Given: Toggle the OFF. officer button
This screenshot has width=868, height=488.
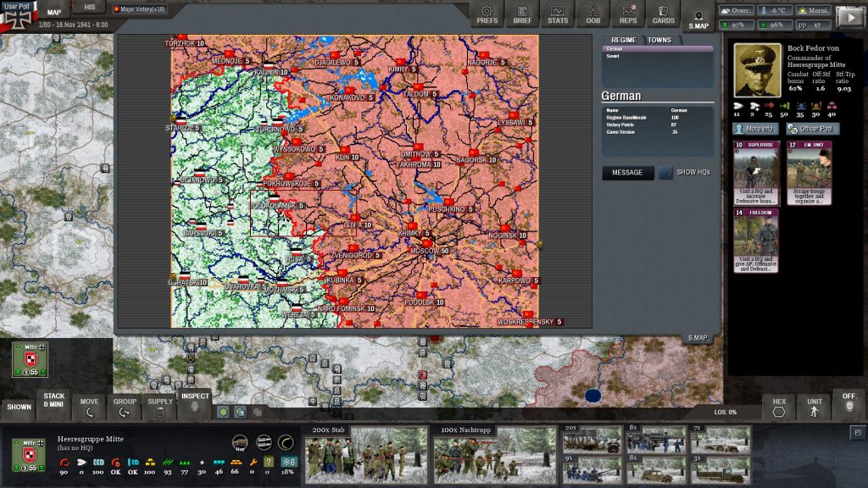Looking at the screenshot, I should 849,402.
